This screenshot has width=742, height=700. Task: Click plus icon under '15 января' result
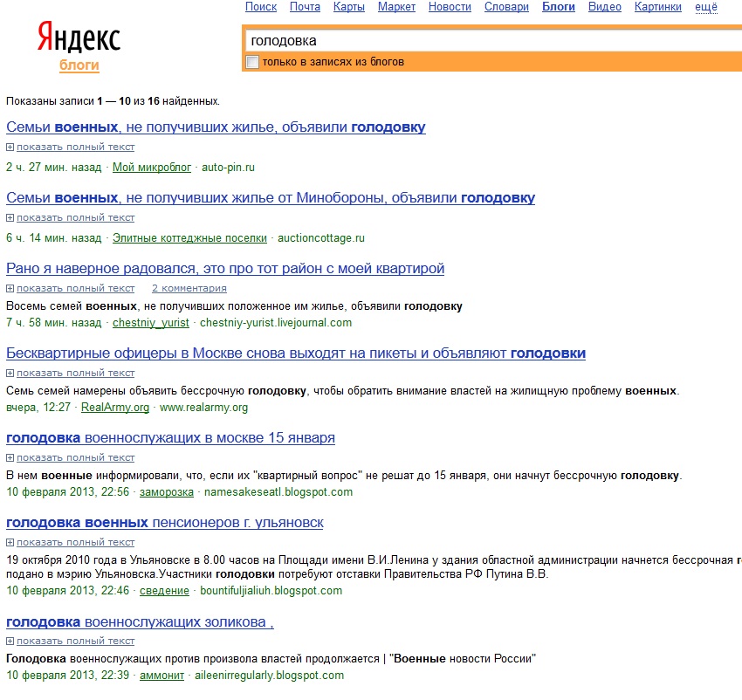tap(10, 457)
